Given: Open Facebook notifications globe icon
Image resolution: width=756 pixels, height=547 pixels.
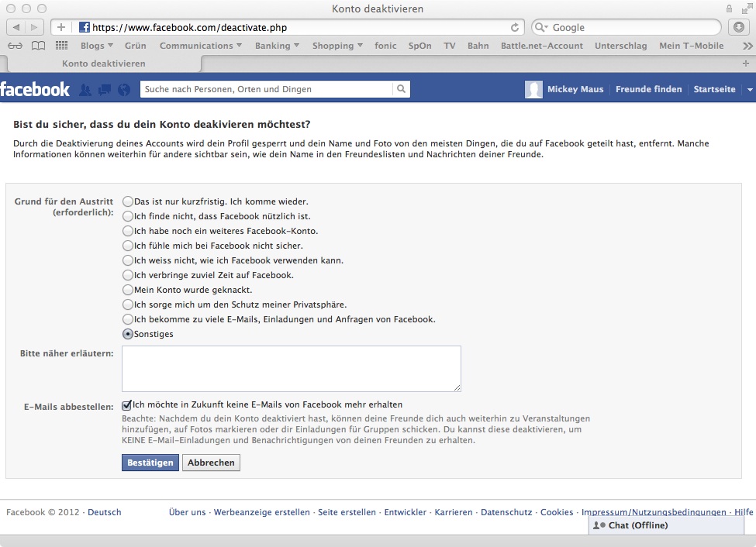Looking at the screenshot, I should [x=124, y=90].
